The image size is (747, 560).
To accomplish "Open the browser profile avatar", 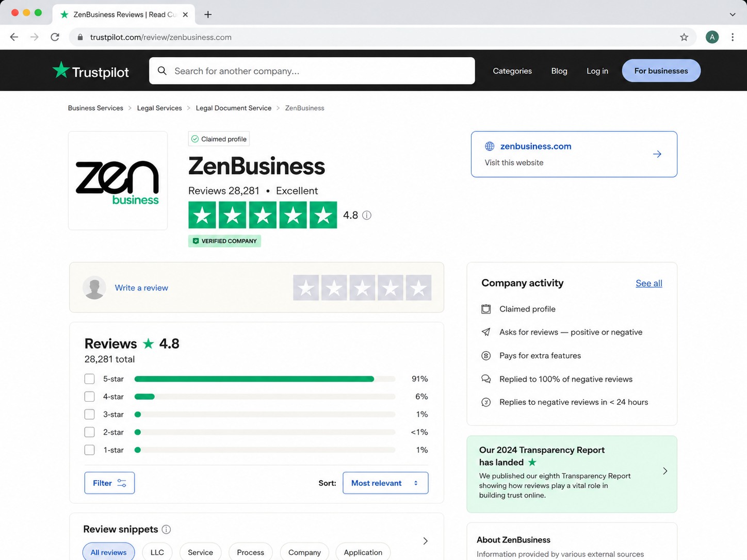I will click(712, 37).
